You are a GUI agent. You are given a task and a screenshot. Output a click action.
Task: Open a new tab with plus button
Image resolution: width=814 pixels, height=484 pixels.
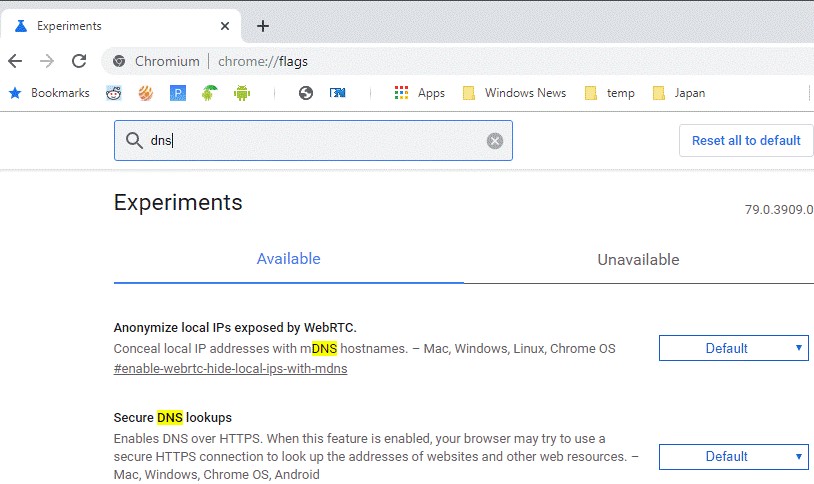coord(263,26)
